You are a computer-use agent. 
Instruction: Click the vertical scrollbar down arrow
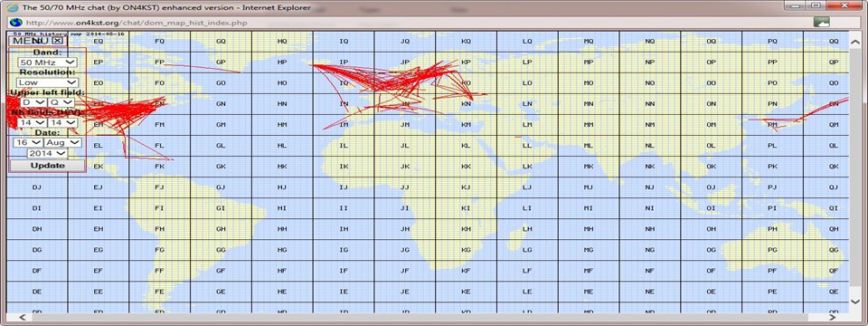pos(854,302)
